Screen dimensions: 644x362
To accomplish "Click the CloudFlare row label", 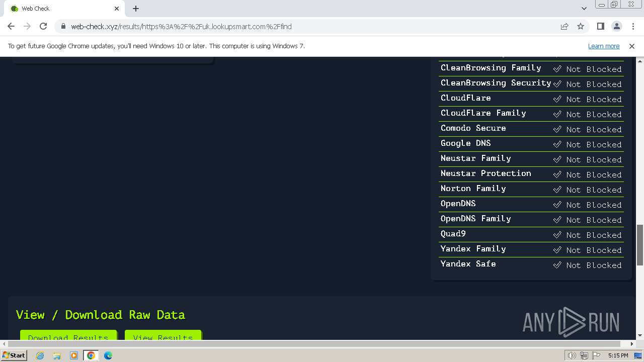I will click(x=465, y=98).
